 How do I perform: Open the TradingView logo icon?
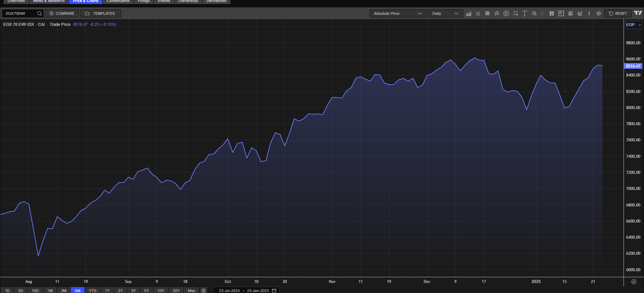pos(638,13)
